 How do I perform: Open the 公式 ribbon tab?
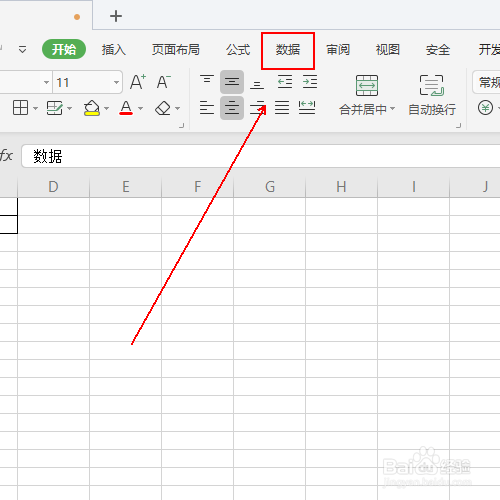click(238, 50)
